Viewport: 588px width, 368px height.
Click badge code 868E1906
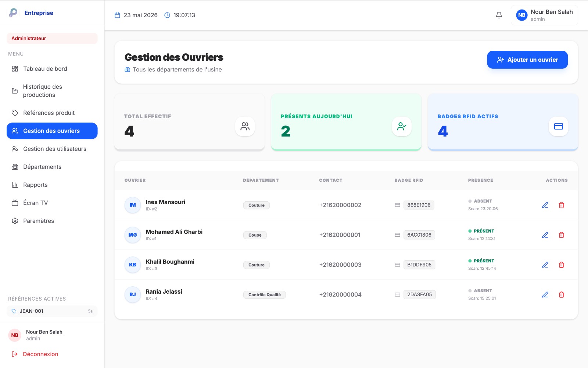tap(419, 205)
